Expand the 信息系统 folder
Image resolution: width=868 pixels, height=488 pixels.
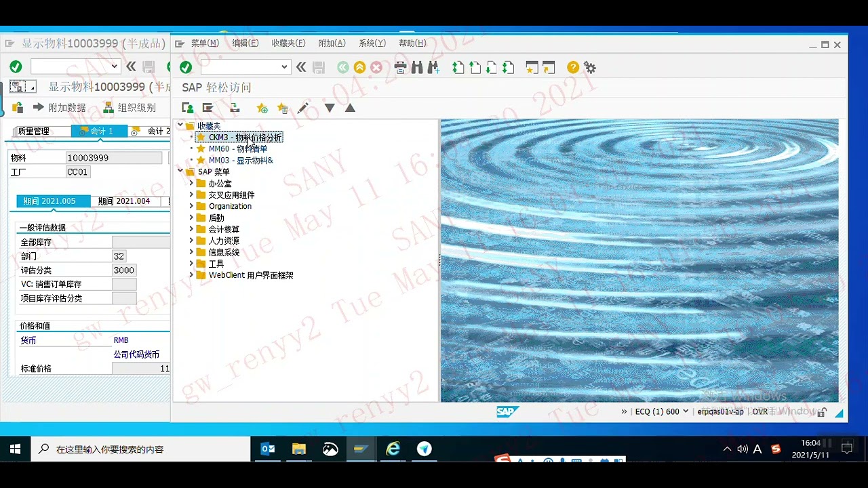point(191,252)
